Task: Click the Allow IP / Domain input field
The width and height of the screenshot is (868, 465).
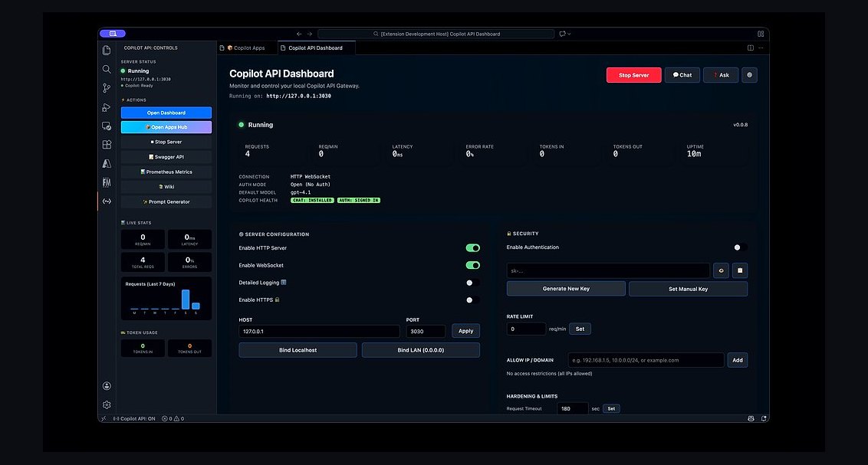Action: [x=646, y=360]
